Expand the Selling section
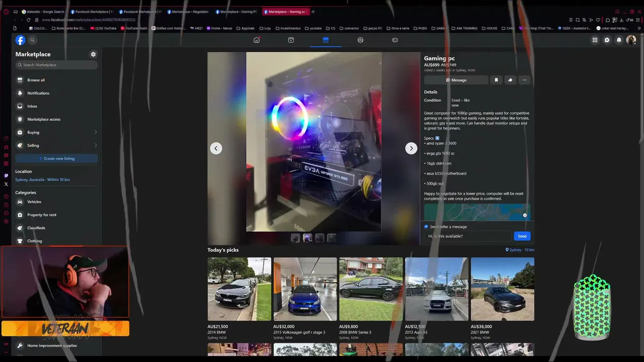Screen dimensions: 644x362 [56, 145]
